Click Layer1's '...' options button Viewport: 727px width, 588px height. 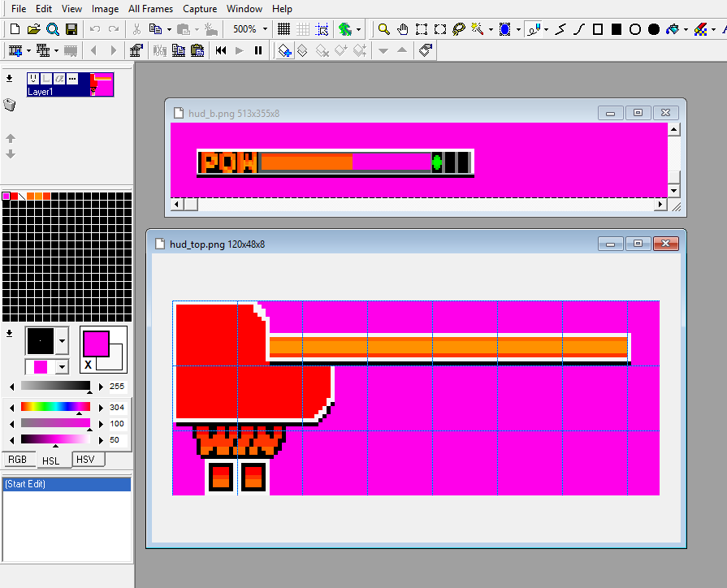tap(71, 78)
